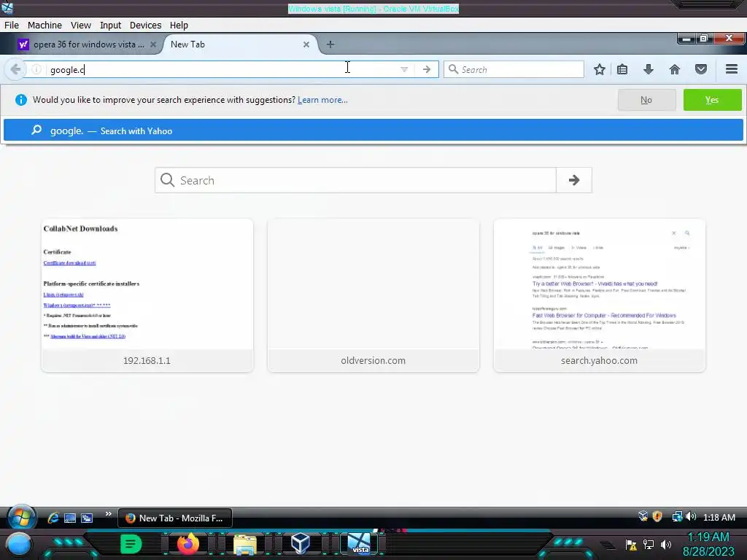Go back with the Firefox back arrow
The height and width of the screenshot is (560, 747).
pos(15,69)
